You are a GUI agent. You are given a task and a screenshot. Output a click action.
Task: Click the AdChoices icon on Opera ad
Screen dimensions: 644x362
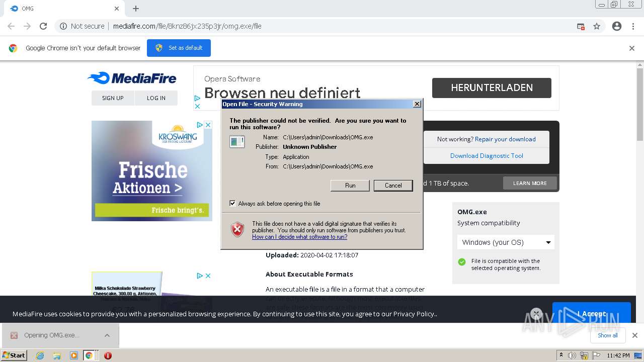coord(197,99)
